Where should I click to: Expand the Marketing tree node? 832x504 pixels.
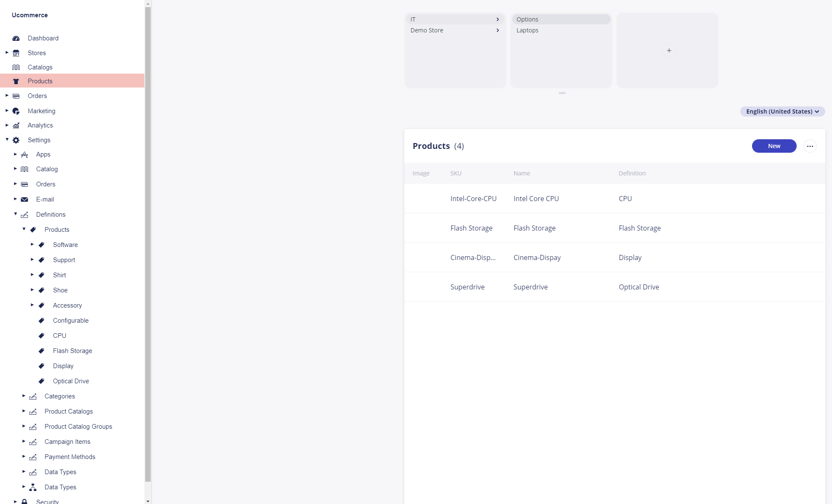(7, 111)
